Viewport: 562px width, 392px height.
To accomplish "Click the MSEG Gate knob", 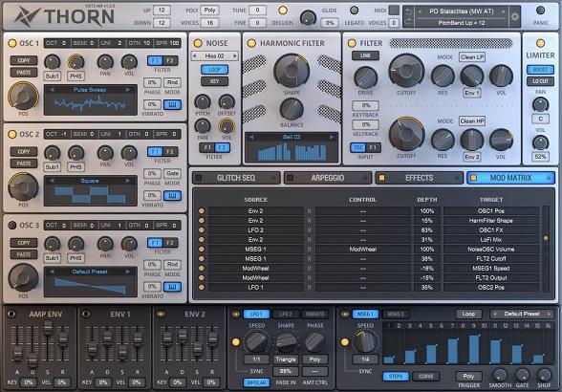I will pyautogui.click(x=522, y=375).
